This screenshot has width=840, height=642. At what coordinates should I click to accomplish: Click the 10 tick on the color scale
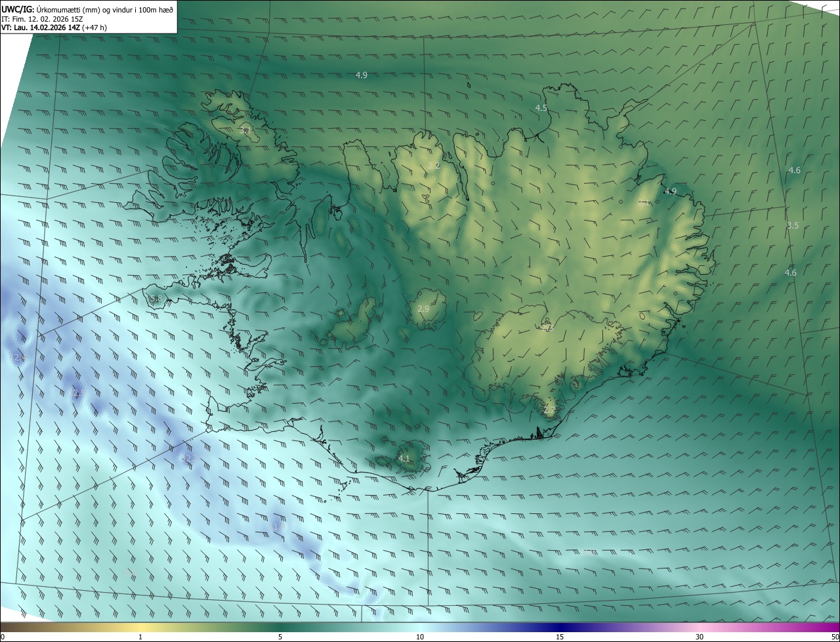420,637
